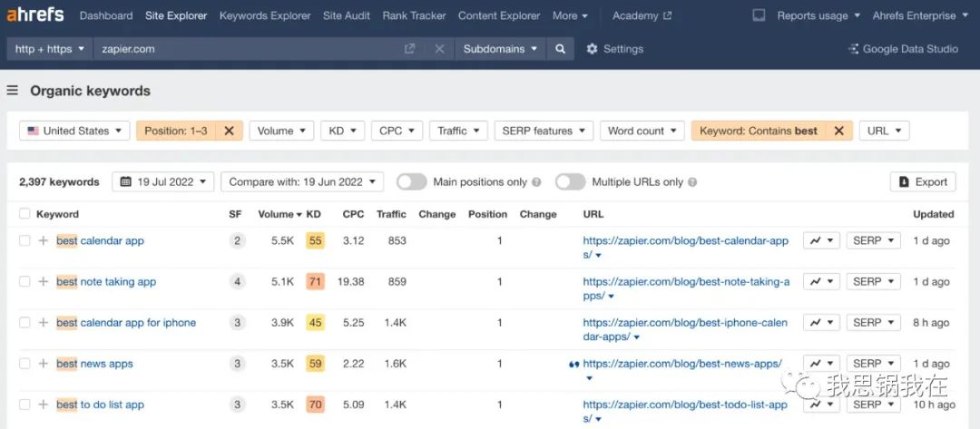980x429 pixels.
Task: Click the Settings gear icon
Action: (x=592, y=49)
